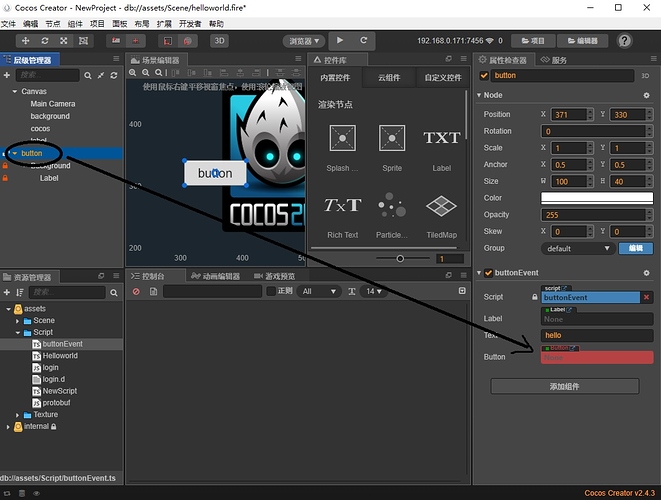Switch to 内置控件 tab in node library

coord(335,78)
